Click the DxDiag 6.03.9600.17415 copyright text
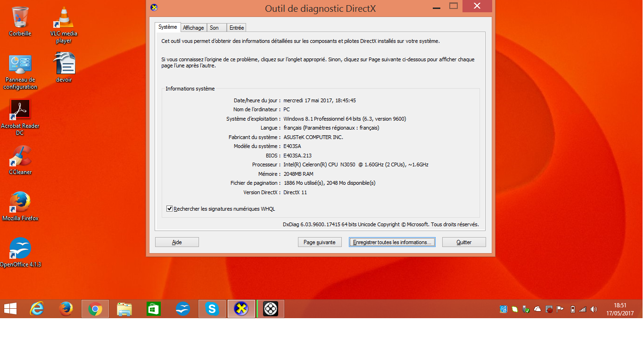This screenshot has width=644, height=362. point(380,224)
